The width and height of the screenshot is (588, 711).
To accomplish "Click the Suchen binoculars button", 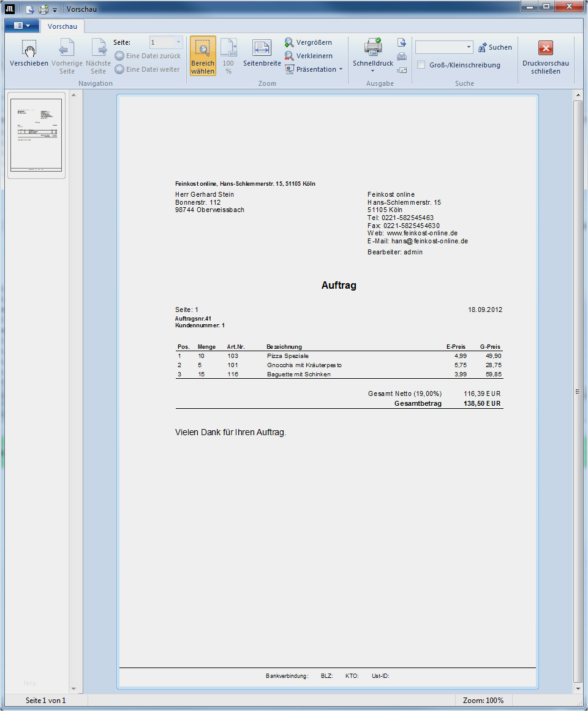I will coord(495,47).
